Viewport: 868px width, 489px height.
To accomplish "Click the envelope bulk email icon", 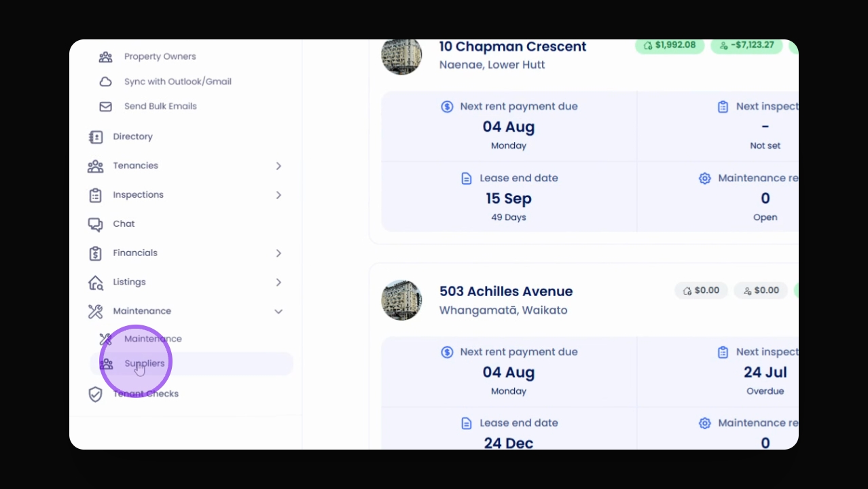I will [105, 107].
